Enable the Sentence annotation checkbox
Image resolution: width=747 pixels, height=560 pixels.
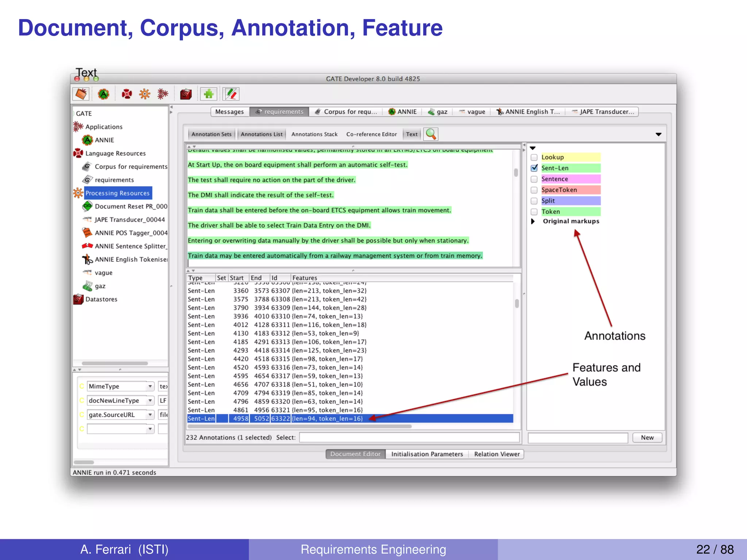[x=534, y=179]
